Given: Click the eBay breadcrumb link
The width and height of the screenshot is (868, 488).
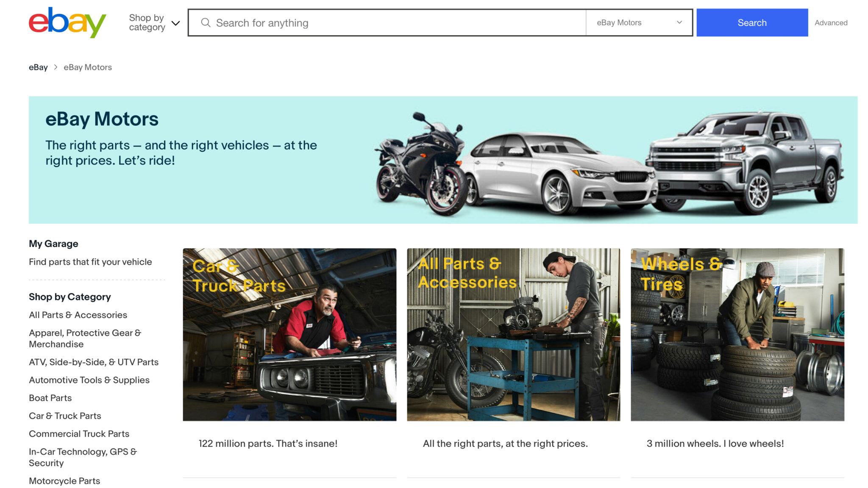Looking at the screenshot, I should pyautogui.click(x=38, y=67).
